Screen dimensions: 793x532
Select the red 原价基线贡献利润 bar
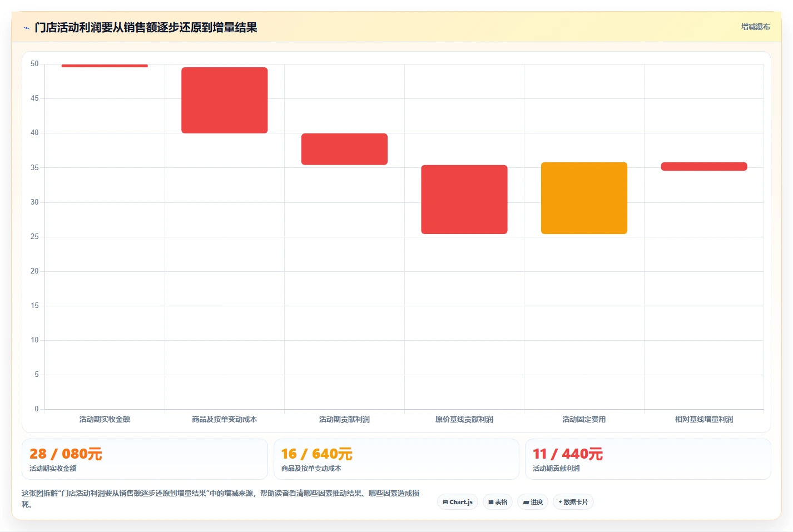(464, 200)
